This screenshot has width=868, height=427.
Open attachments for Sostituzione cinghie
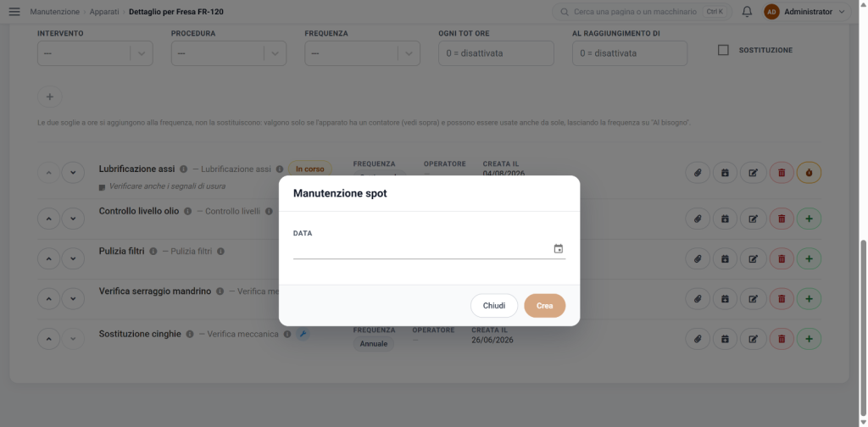698,339
